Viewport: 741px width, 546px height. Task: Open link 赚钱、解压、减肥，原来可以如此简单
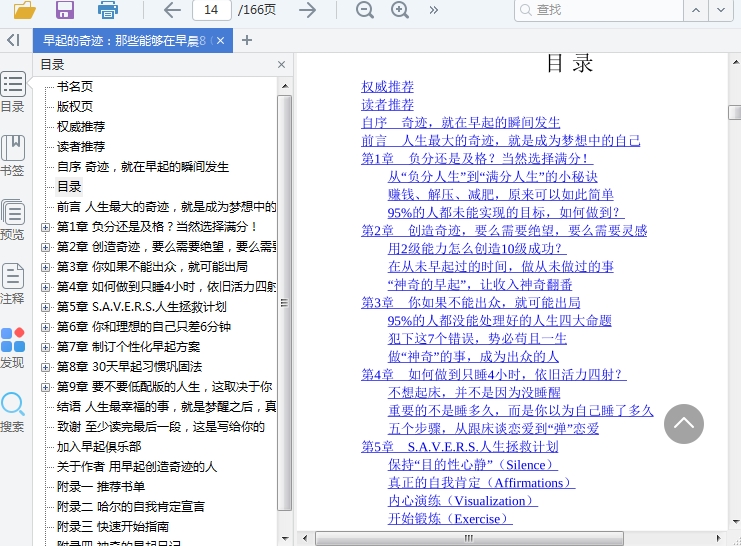click(500, 194)
